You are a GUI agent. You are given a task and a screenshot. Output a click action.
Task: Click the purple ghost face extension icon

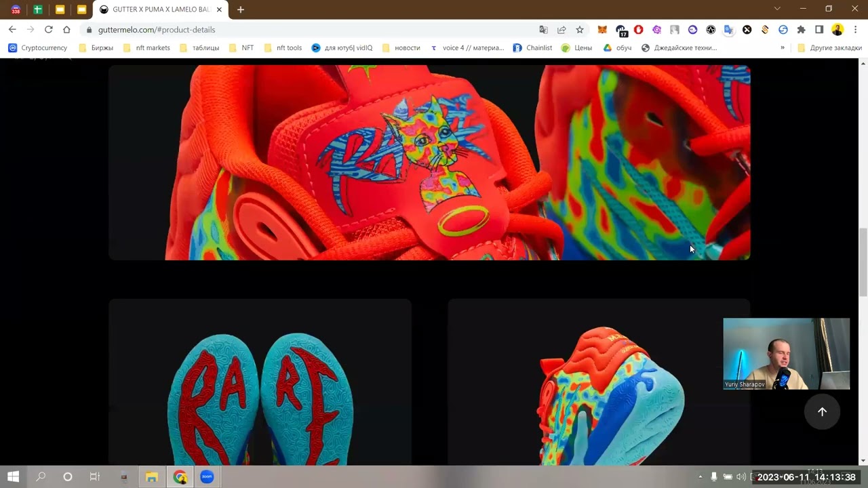[692, 30]
